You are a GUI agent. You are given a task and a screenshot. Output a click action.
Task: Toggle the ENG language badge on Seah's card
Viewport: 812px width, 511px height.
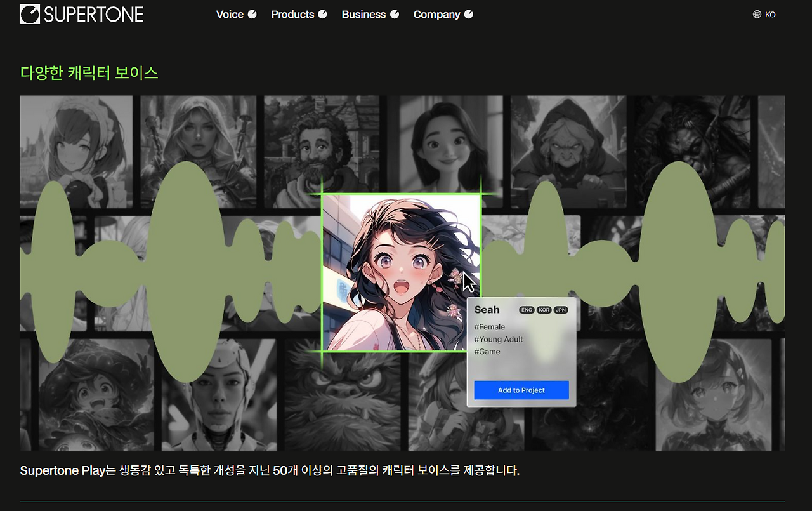(x=527, y=309)
